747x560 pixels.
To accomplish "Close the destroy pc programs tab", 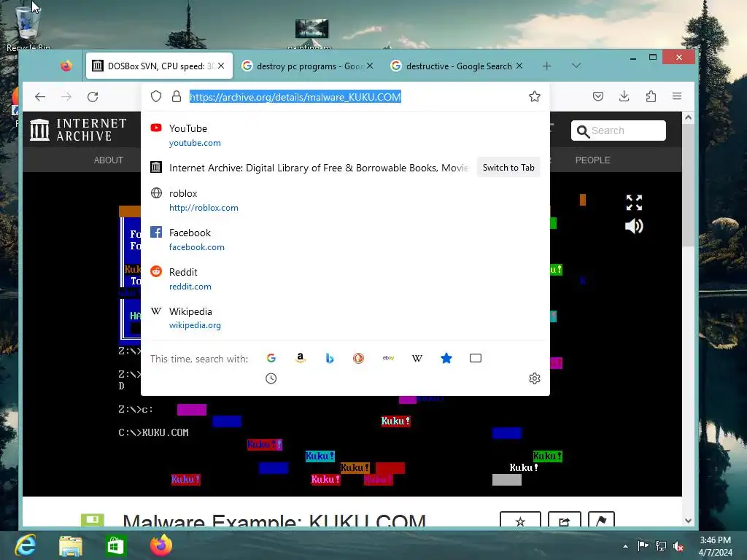I will pos(370,66).
